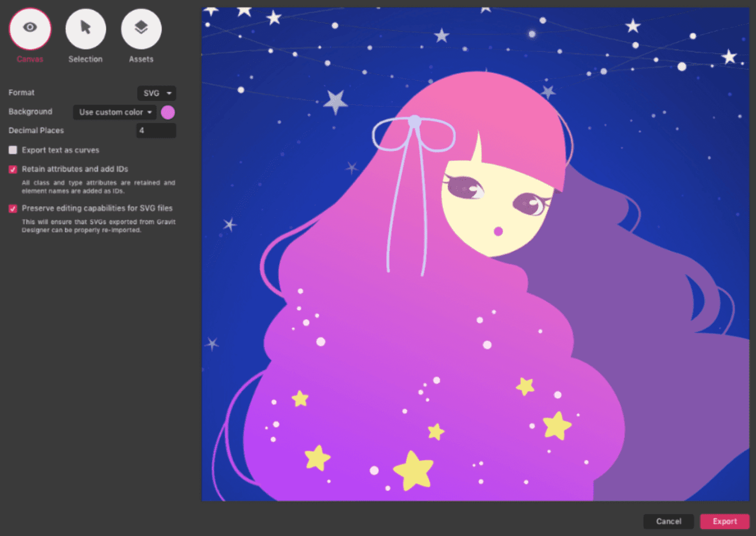Click the 'Preserve editing capabilities' label text

point(97,208)
